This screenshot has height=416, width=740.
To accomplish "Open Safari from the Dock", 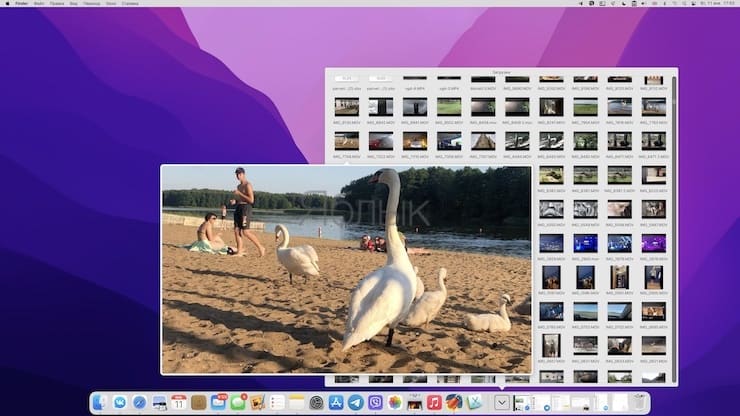I will coord(139,402).
